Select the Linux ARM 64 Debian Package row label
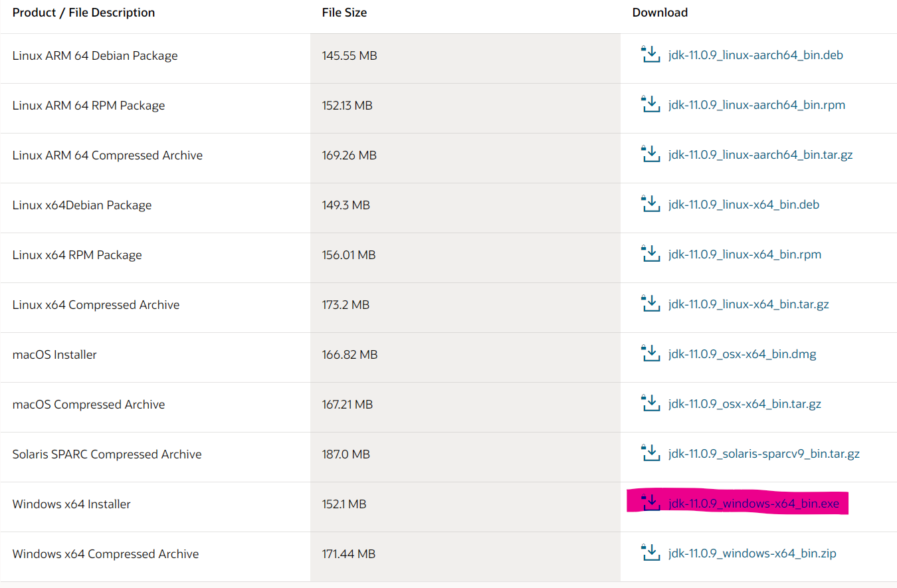The width and height of the screenshot is (897, 588). click(95, 56)
